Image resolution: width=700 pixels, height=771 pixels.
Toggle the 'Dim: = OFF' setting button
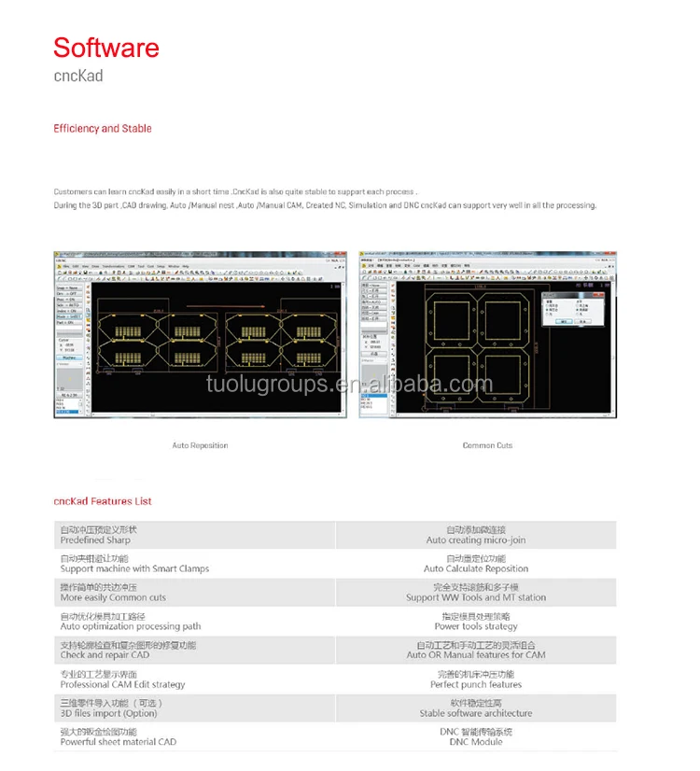71,296
